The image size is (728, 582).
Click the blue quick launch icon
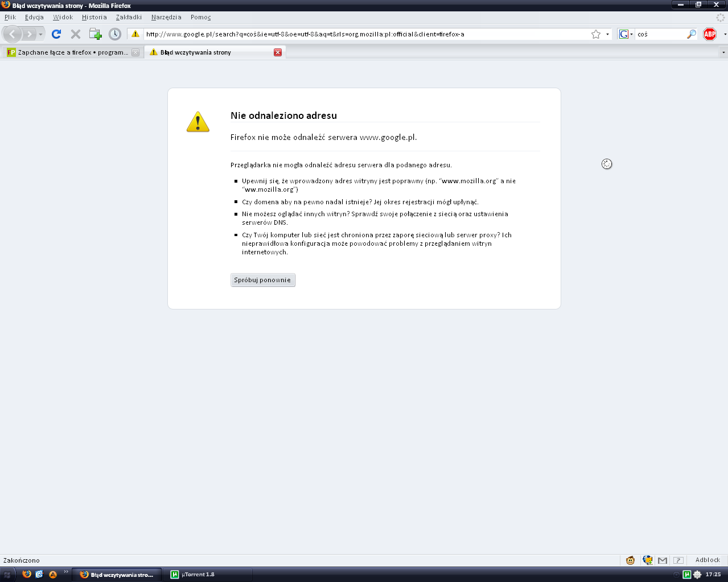[x=39, y=575]
